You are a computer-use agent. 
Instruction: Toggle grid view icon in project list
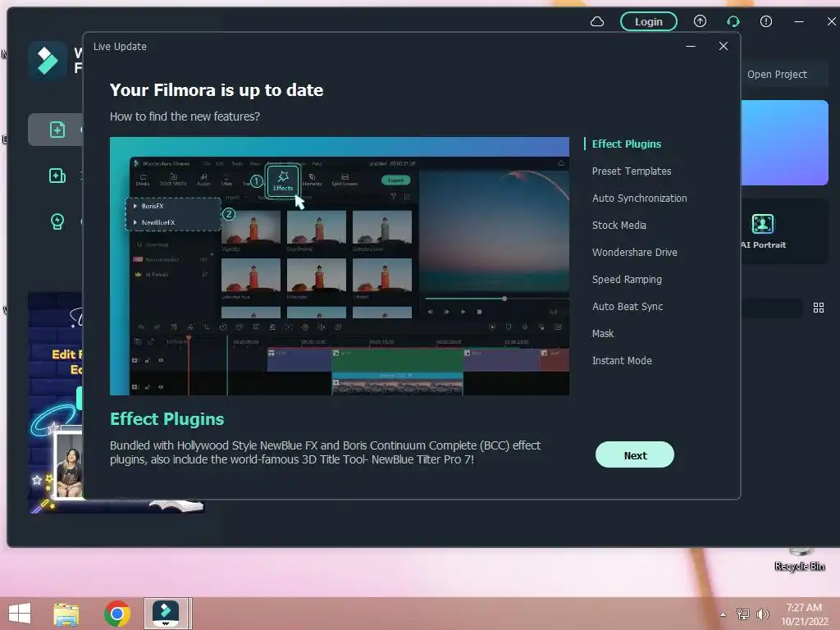tap(818, 308)
